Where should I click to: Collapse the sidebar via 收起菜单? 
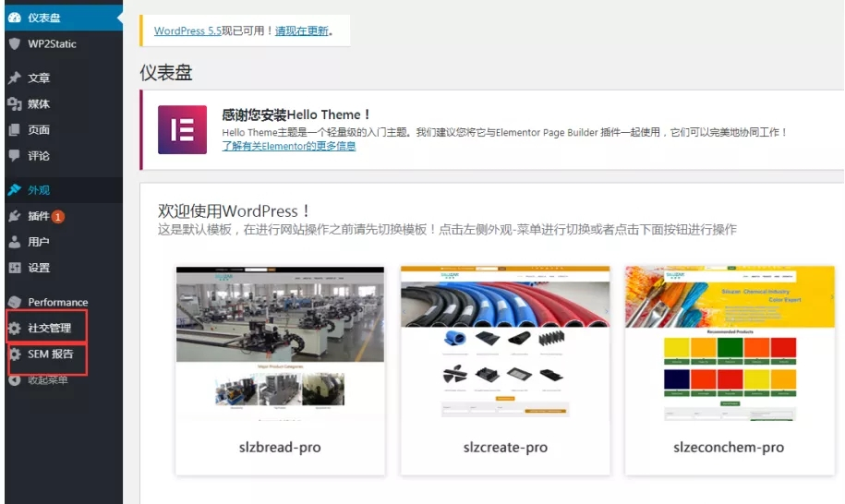(x=64, y=379)
